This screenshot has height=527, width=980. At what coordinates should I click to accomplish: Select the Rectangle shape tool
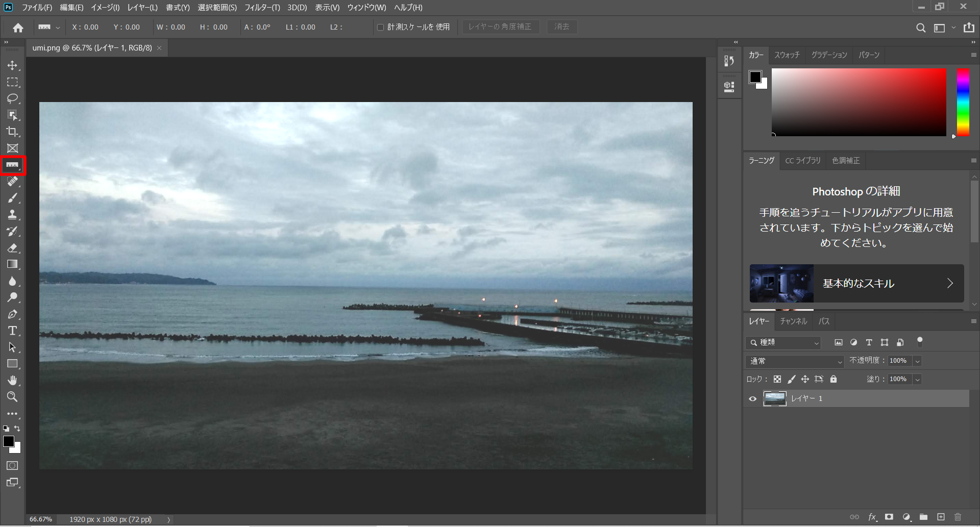click(x=13, y=364)
